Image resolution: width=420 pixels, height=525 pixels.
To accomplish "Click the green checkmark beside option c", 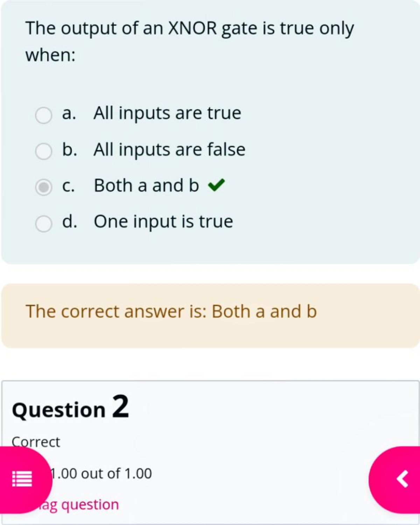I will coord(217,185).
